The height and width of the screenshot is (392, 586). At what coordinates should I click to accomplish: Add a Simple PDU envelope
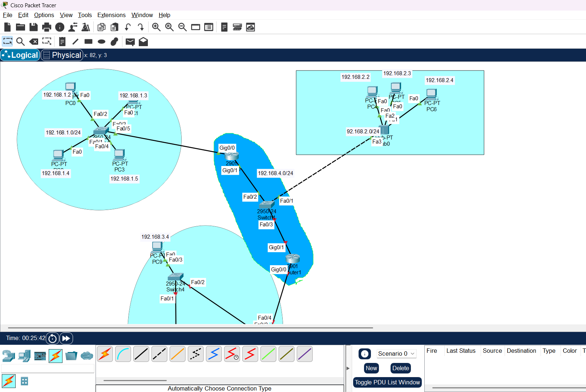pyautogui.click(x=130, y=42)
